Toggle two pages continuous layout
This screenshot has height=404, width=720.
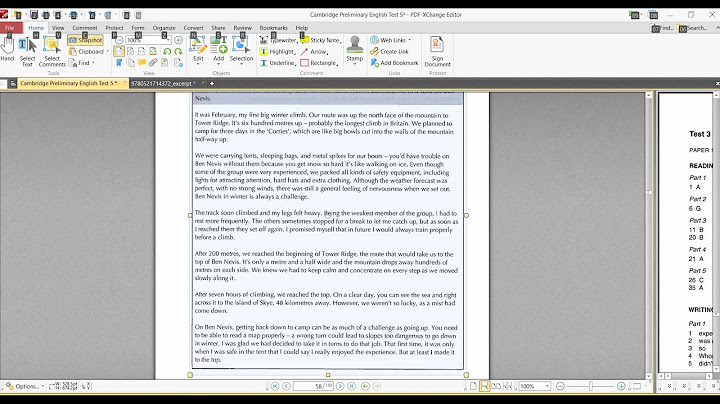tap(507, 387)
